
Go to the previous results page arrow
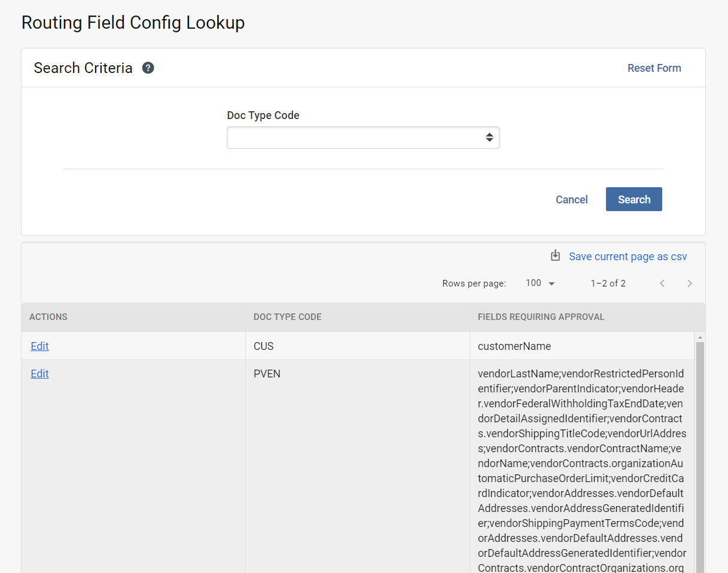[662, 284]
